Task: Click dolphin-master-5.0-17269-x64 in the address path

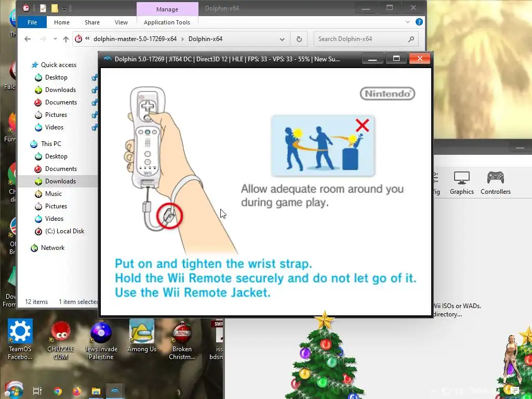Action: 135,39
